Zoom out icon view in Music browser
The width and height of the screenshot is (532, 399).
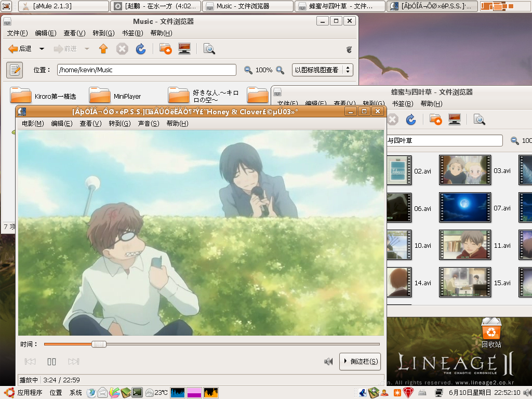(x=248, y=70)
